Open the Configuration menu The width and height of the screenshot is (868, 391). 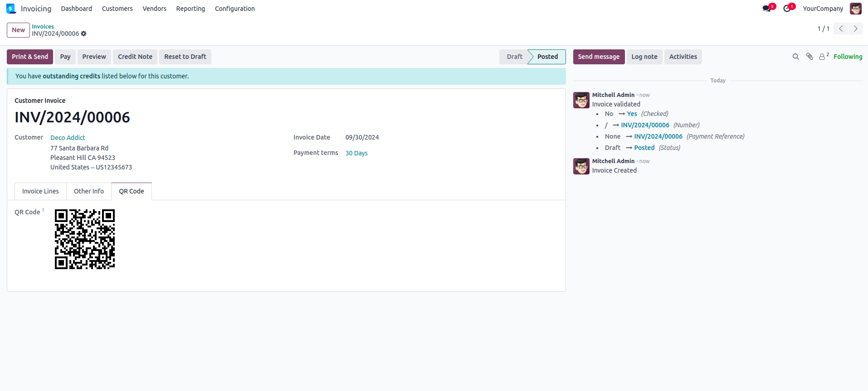[x=235, y=9]
